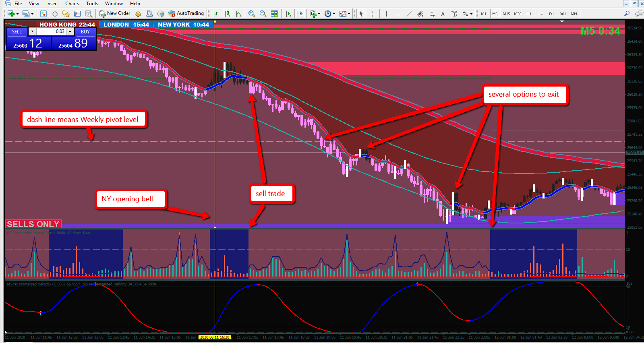
Task: Click the SELL button in the one-click panel
Action: coord(17,32)
